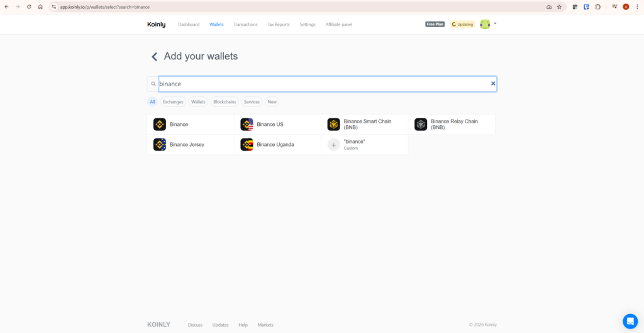Select the Binance US logo icon

click(x=247, y=124)
